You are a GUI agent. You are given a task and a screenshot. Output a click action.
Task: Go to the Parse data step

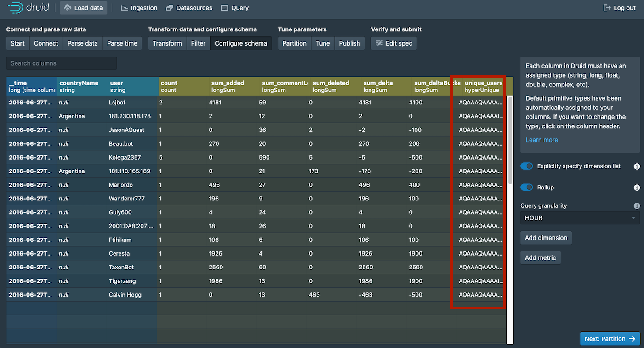[83, 43]
